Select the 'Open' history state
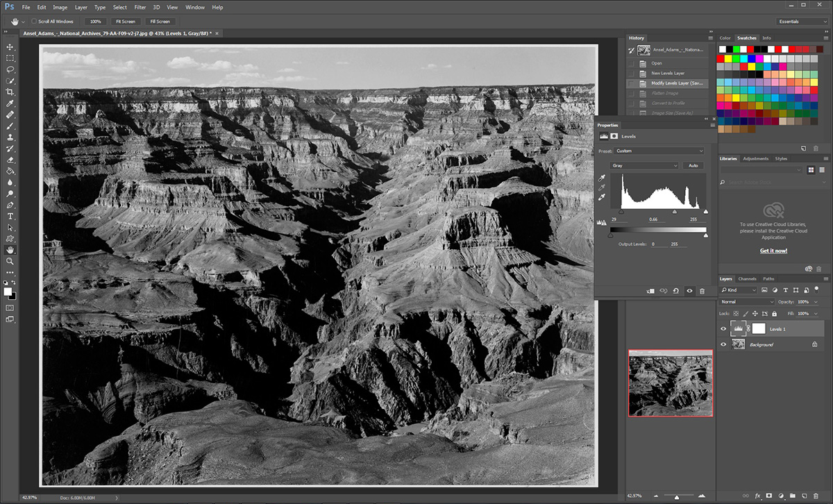833x504 pixels. (668, 63)
